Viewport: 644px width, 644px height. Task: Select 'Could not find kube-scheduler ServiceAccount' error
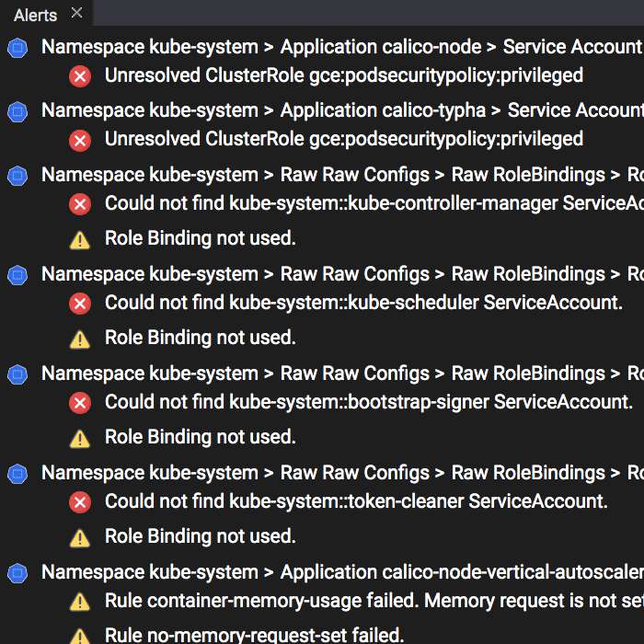[x=363, y=302]
